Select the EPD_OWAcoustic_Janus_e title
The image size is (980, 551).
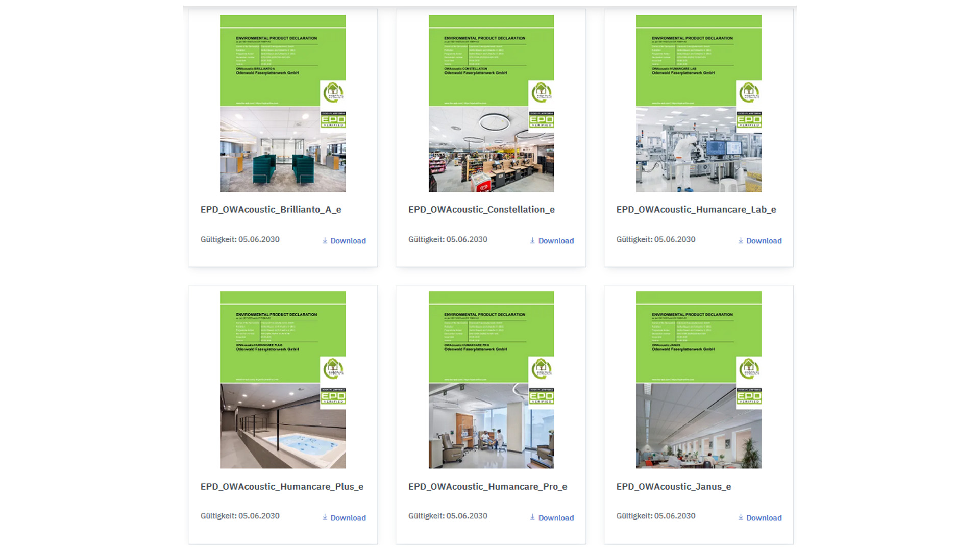[673, 486]
